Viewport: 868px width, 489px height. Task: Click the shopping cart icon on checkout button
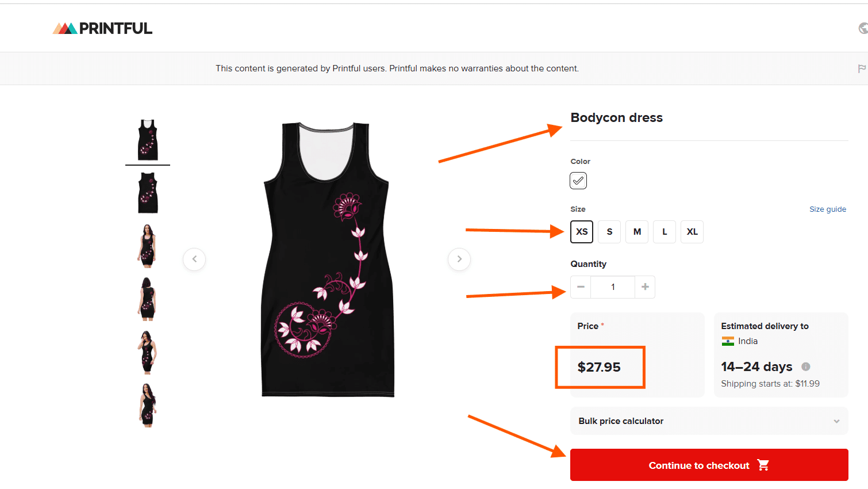pyautogui.click(x=763, y=465)
